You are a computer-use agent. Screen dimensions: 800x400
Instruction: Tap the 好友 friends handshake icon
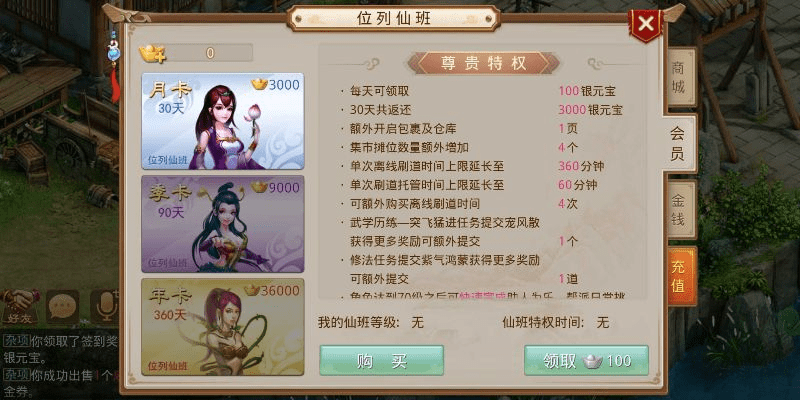[x=19, y=307]
